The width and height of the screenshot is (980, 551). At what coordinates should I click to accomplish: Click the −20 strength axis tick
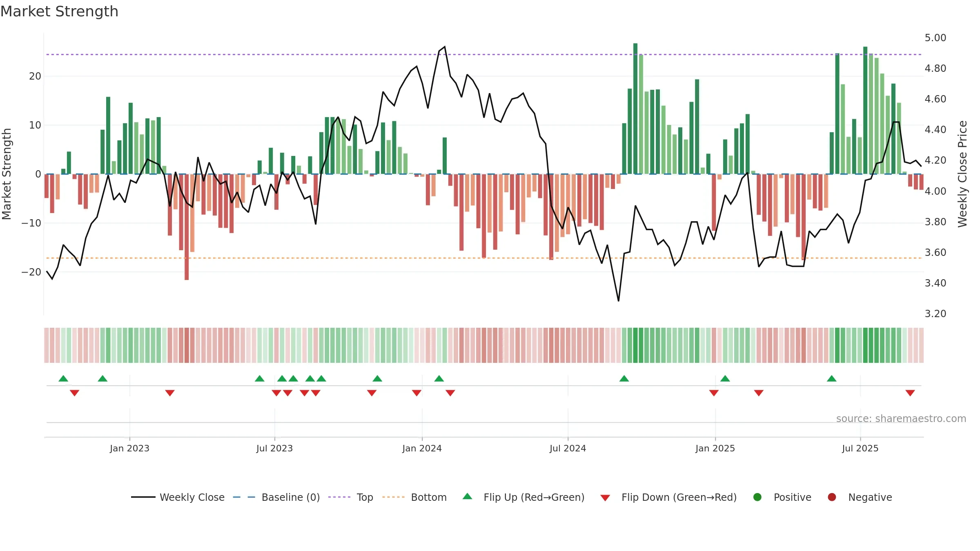[x=31, y=272]
